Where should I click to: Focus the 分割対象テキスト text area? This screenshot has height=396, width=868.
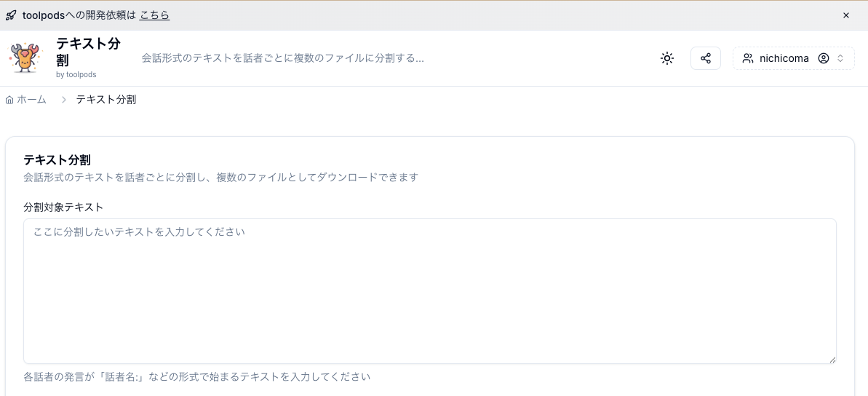[x=429, y=291]
